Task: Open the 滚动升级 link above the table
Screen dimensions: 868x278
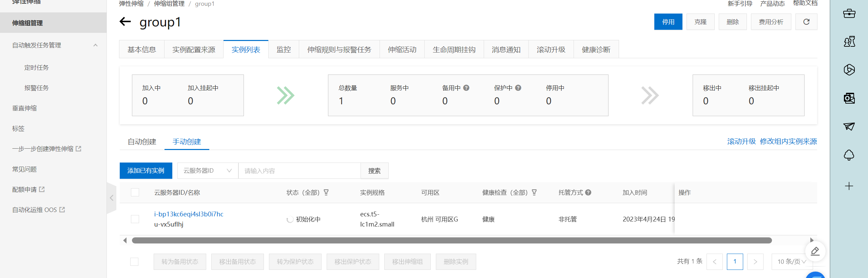Action: [741, 141]
